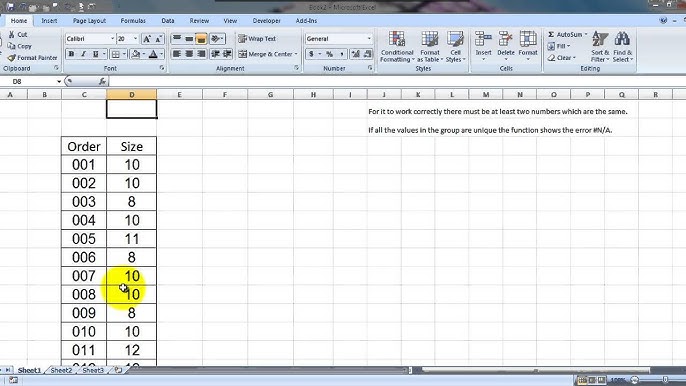The image size is (686, 386).
Task: Open the Page Layout tab
Action: pos(89,21)
